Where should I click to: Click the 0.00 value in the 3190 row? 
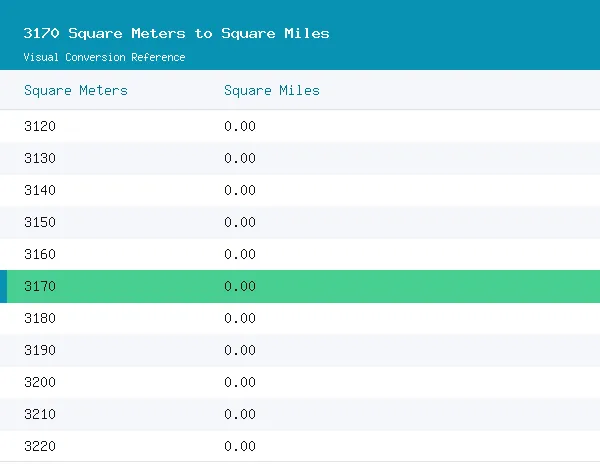[240, 350]
